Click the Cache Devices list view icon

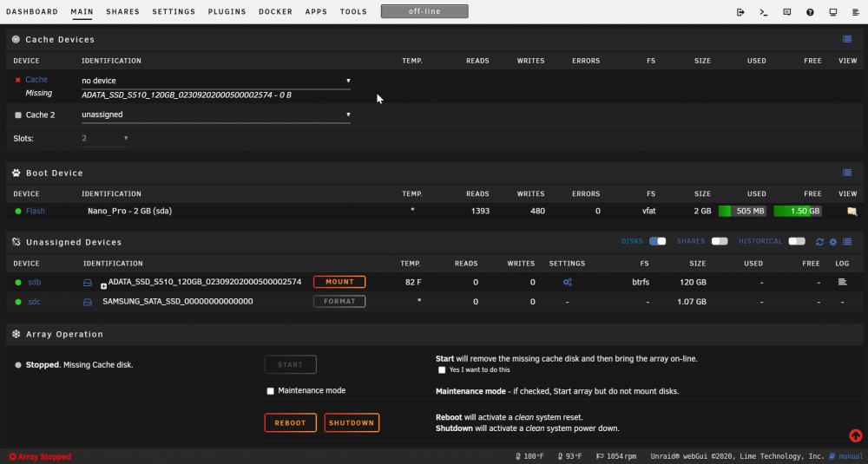click(847, 39)
